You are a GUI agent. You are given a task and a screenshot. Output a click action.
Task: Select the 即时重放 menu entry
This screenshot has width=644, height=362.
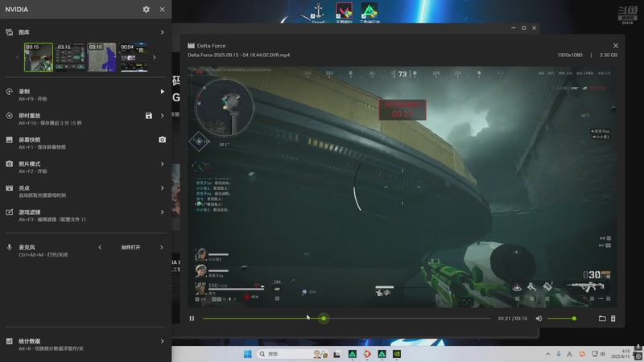pyautogui.click(x=85, y=119)
